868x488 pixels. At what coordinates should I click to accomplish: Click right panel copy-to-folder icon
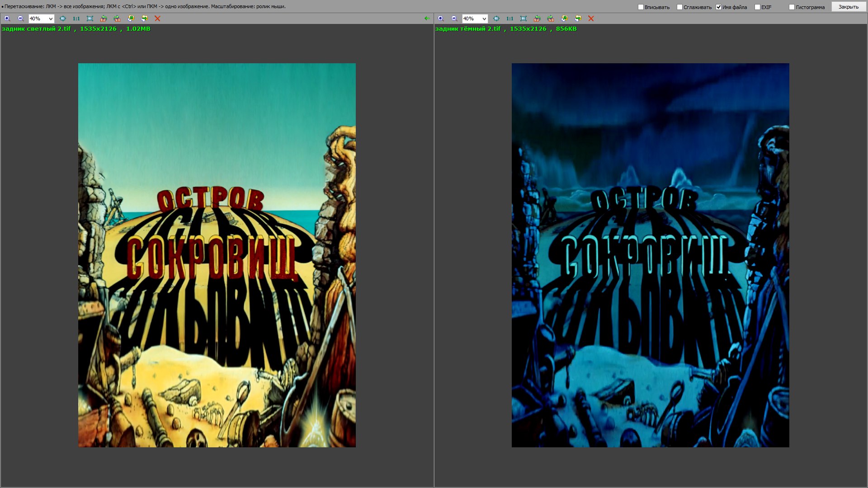pos(564,19)
